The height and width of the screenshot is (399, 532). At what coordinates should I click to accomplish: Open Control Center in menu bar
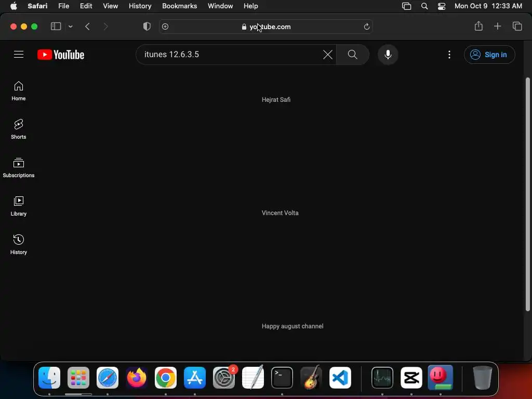[x=442, y=6]
